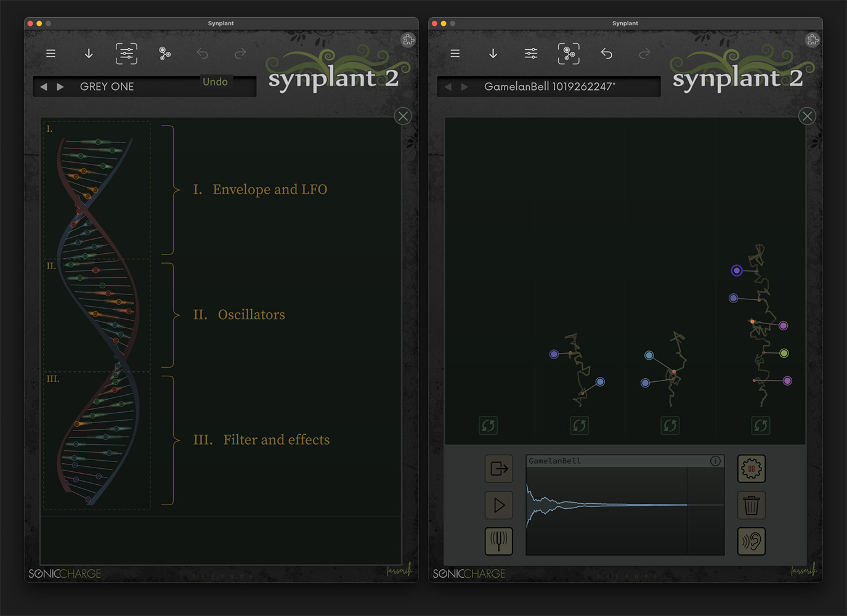Image resolution: width=847 pixels, height=616 pixels.
Task: Toggle the regenerate button under second plant
Action: [x=579, y=425]
